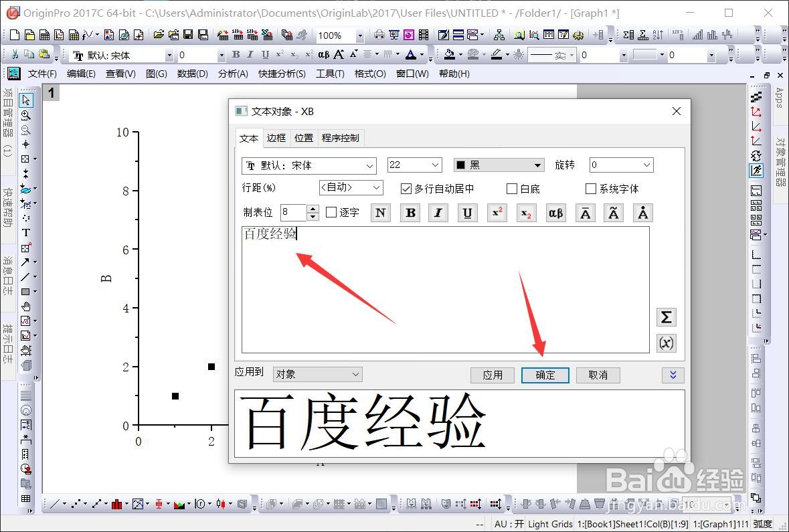The image size is (789, 532).
Task: Click layer 1 icon on graph
Action: pyautogui.click(x=51, y=93)
